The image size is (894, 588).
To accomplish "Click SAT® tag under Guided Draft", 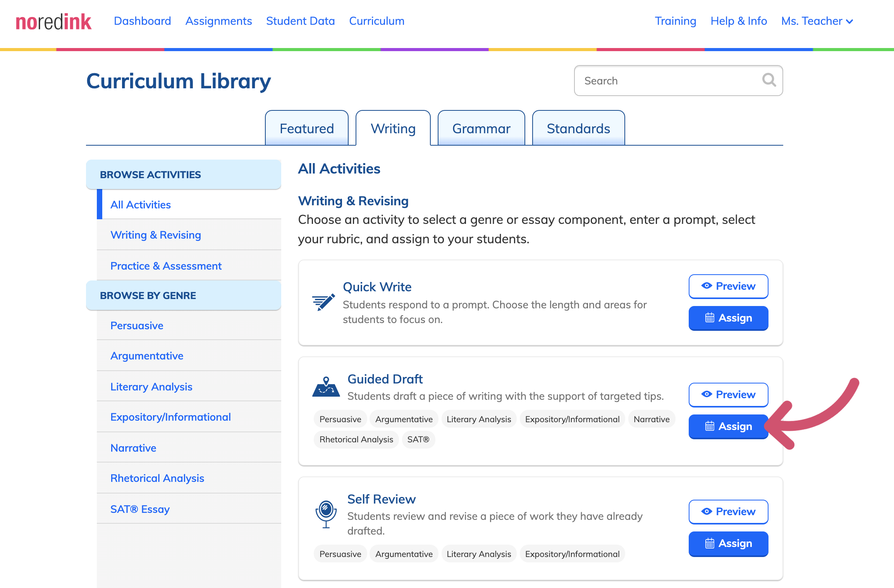I will 418,439.
